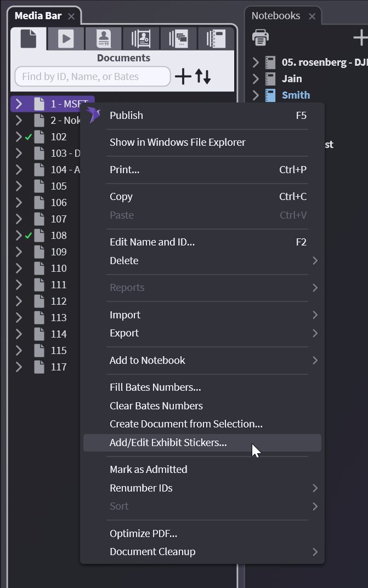
Task: Close the Media Bar tab
Action: (71, 16)
